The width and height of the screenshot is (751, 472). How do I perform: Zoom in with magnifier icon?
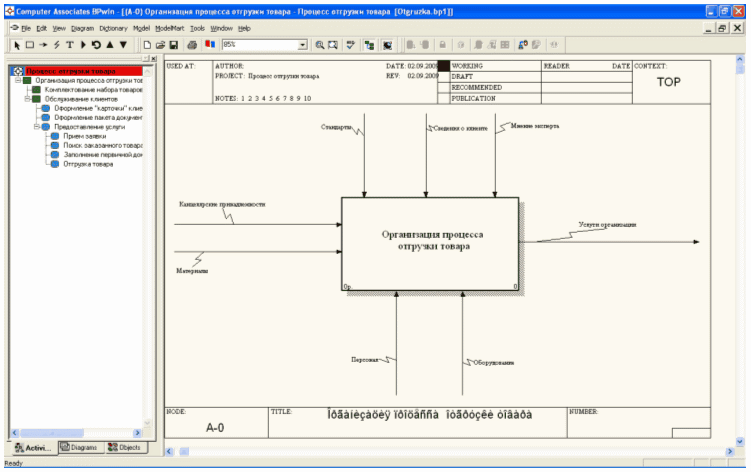(319, 45)
